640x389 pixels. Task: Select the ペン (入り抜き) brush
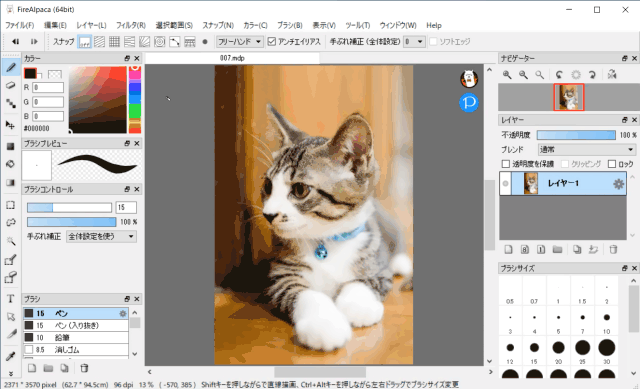pyautogui.click(x=76, y=325)
